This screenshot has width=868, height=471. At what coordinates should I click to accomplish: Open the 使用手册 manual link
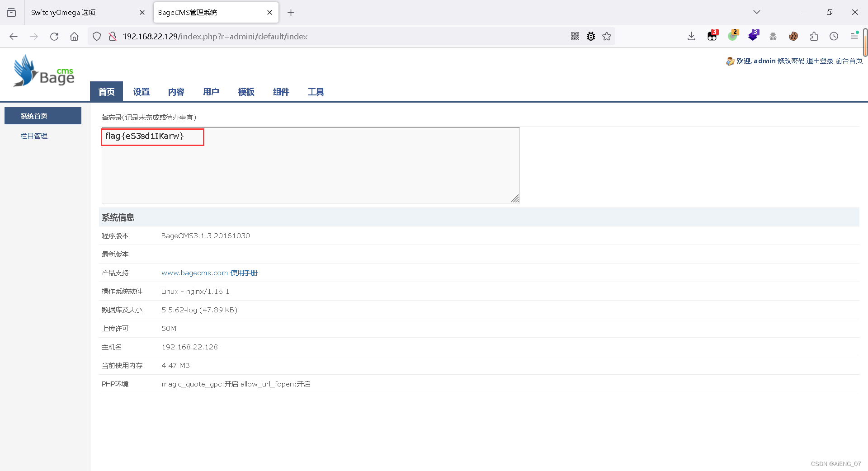[244, 273]
